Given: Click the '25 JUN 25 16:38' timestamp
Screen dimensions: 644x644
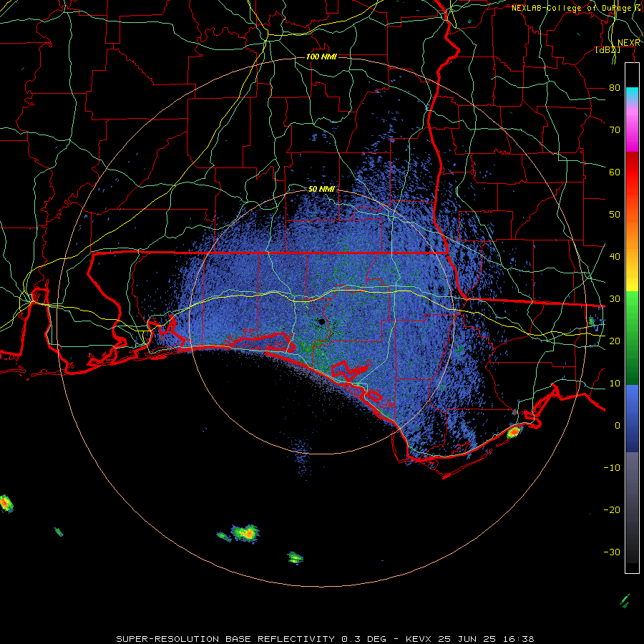Looking at the screenshot, I should point(487,639).
